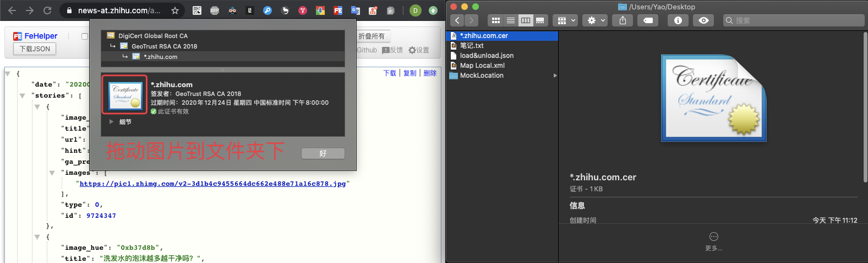The height and width of the screenshot is (263, 868).
Task: Select *.zhihu.com row in certificate chain
Action: tap(223, 57)
